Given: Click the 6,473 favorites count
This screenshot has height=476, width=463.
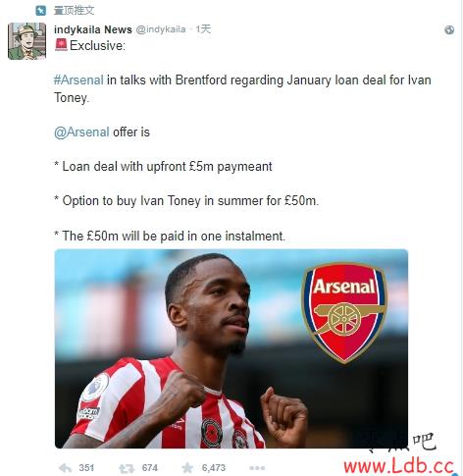Looking at the screenshot, I should tap(214, 468).
